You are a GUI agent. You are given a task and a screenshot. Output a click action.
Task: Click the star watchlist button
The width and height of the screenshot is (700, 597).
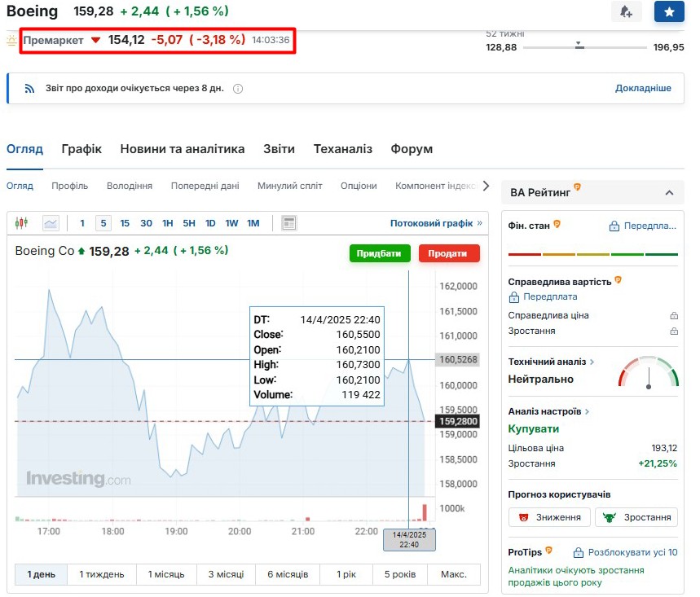click(x=669, y=11)
